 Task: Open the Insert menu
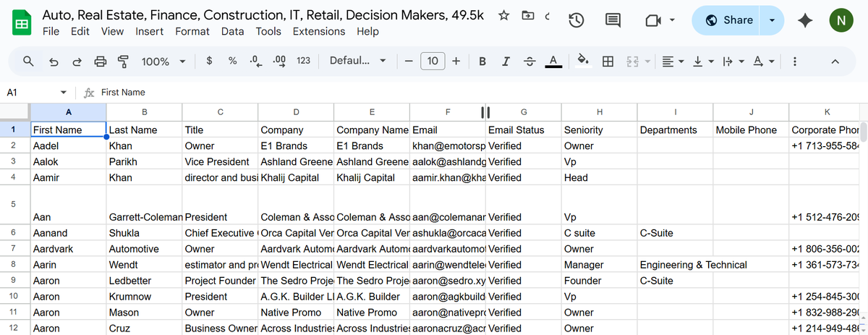click(149, 31)
